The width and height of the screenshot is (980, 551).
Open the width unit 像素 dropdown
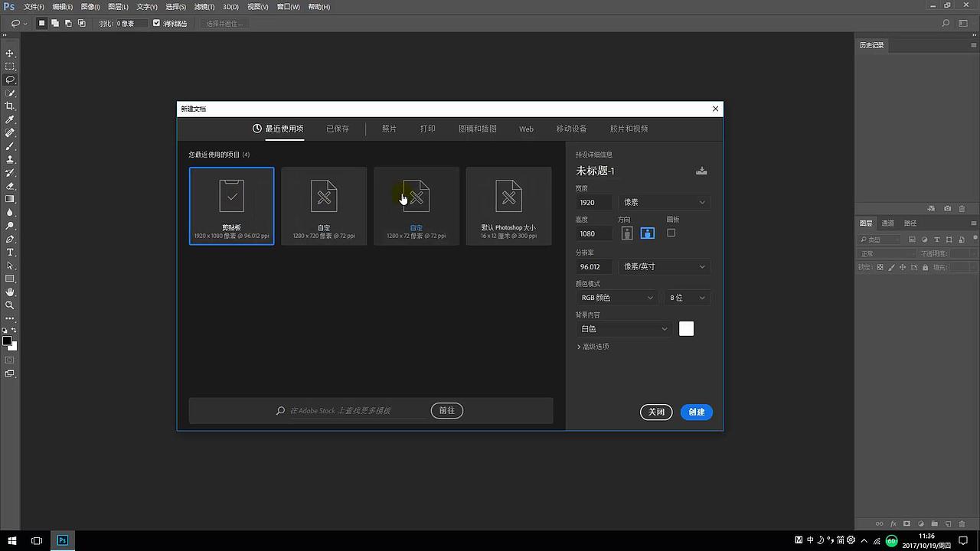[664, 202]
